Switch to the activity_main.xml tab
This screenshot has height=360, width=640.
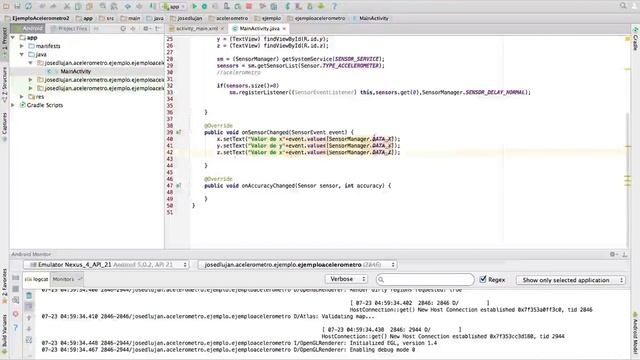point(196,29)
